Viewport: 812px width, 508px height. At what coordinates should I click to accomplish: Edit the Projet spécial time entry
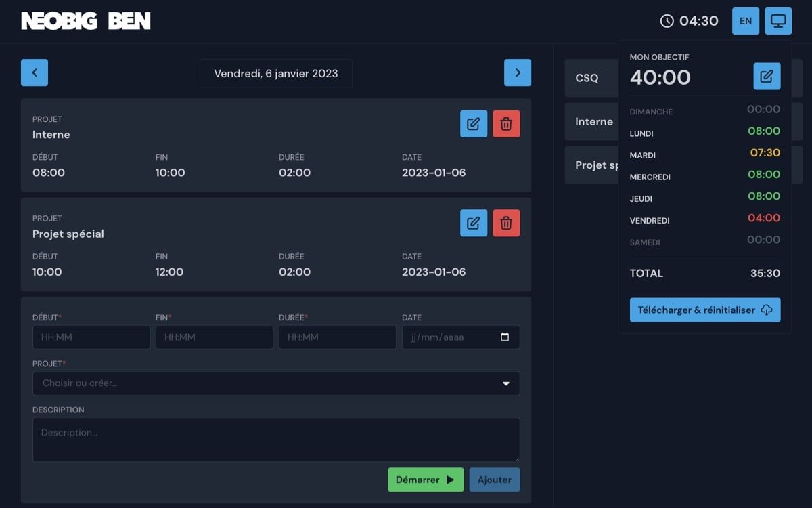pos(474,223)
